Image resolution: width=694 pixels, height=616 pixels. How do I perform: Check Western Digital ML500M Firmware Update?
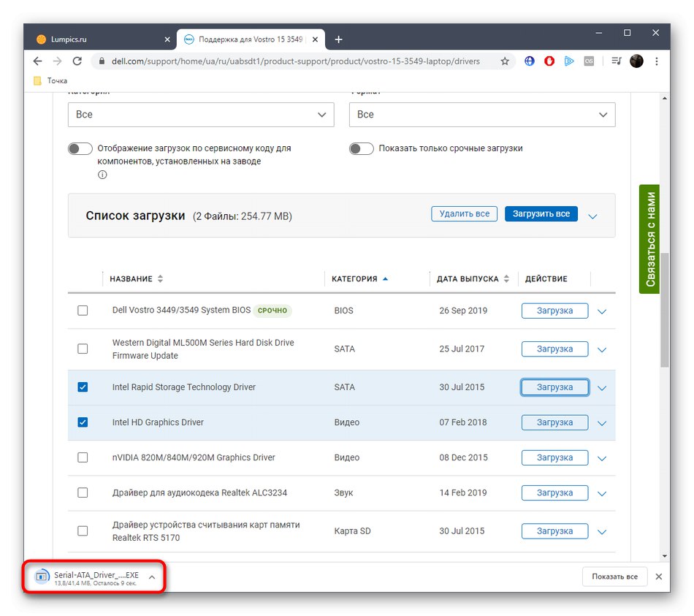tap(83, 349)
